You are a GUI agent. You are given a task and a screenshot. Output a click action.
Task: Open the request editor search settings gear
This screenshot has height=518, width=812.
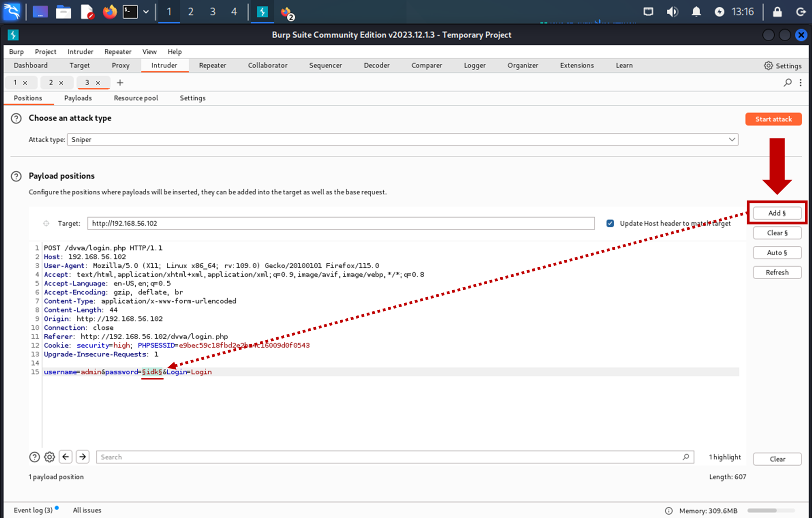(50, 457)
